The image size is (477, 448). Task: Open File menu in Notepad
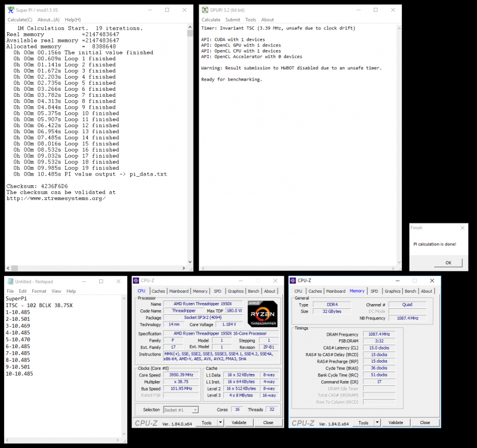click(x=10, y=291)
